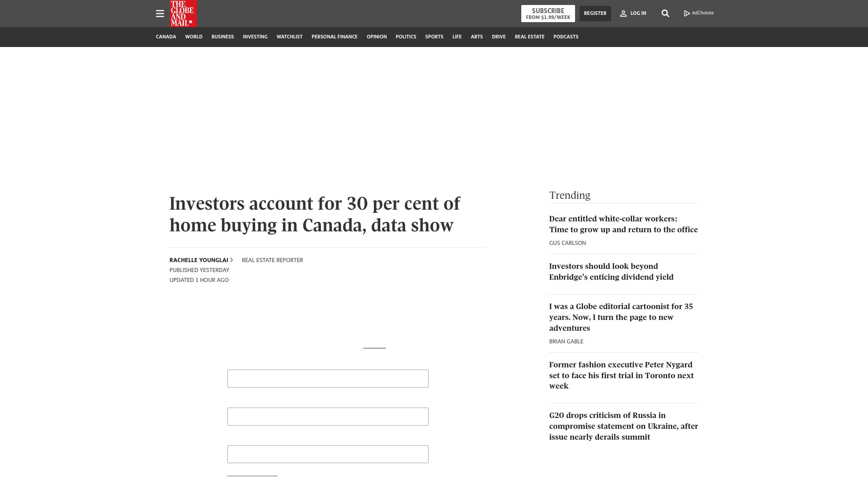Open Peter Nygard trial article
Screen dimensions: 868x488
point(621,375)
